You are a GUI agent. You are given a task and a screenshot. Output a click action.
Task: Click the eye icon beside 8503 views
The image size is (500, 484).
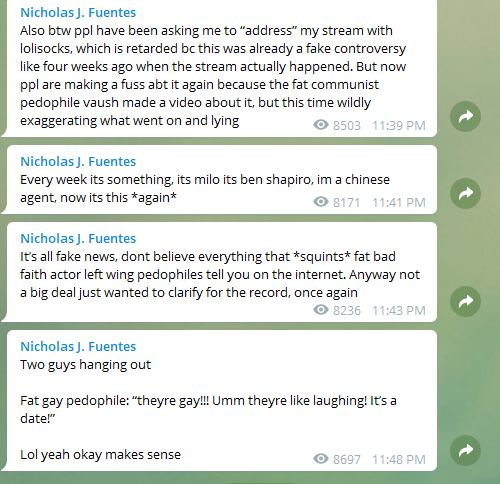tap(321, 125)
